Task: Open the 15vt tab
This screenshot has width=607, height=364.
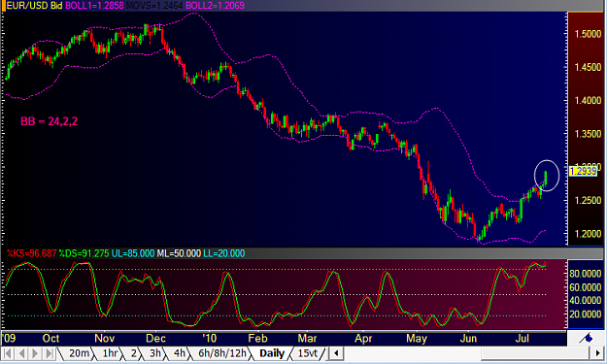Action: pyautogui.click(x=308, y=353)
